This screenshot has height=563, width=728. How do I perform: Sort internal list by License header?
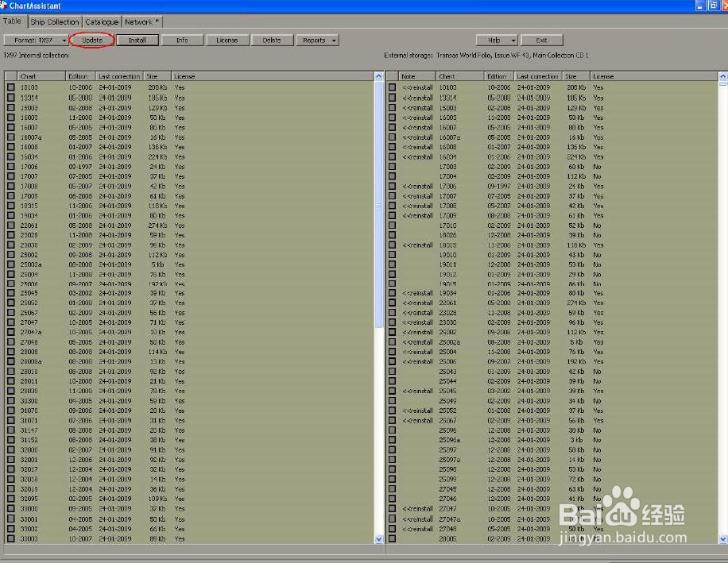tap(272, 76)
